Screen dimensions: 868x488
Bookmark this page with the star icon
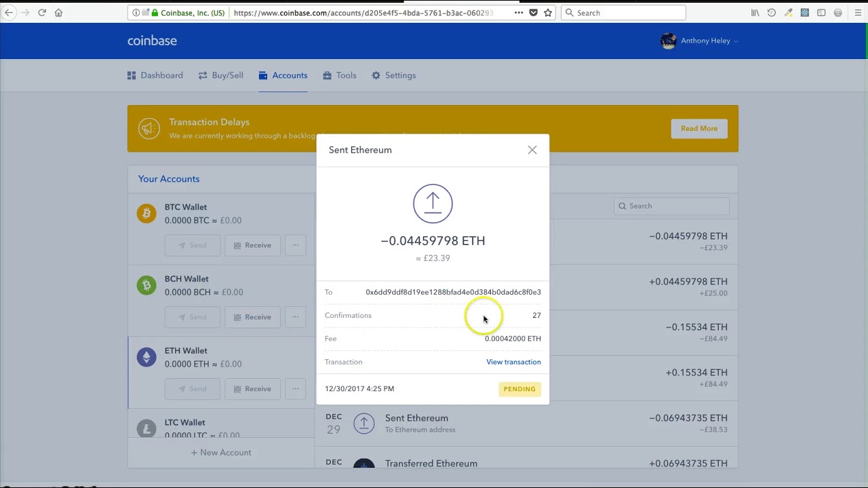[548, 13]
